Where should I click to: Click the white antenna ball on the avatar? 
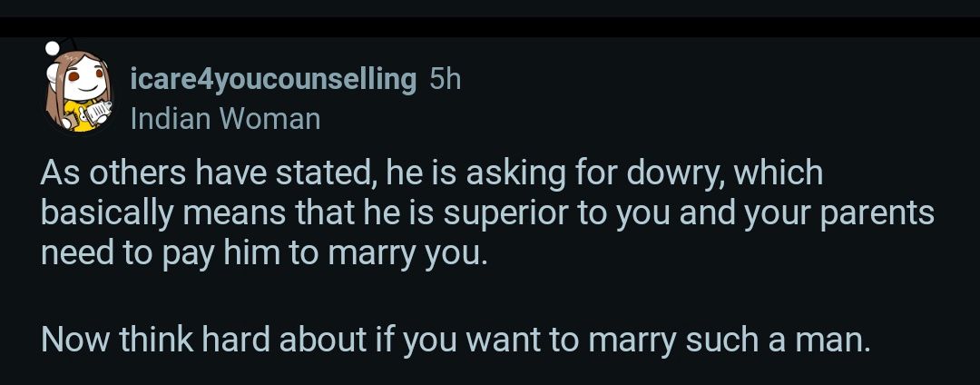tap(53, 46)
